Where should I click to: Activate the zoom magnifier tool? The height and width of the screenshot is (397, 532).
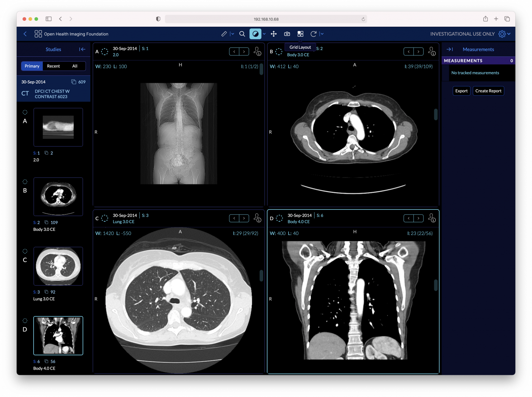[242, 34]
